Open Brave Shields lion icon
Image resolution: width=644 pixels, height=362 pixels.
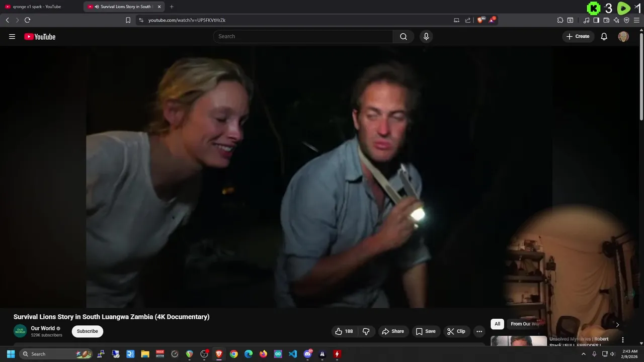tap(480, 20)
